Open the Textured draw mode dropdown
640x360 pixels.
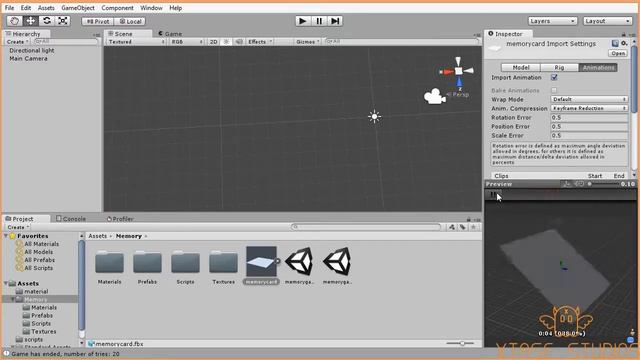point(136,42)
